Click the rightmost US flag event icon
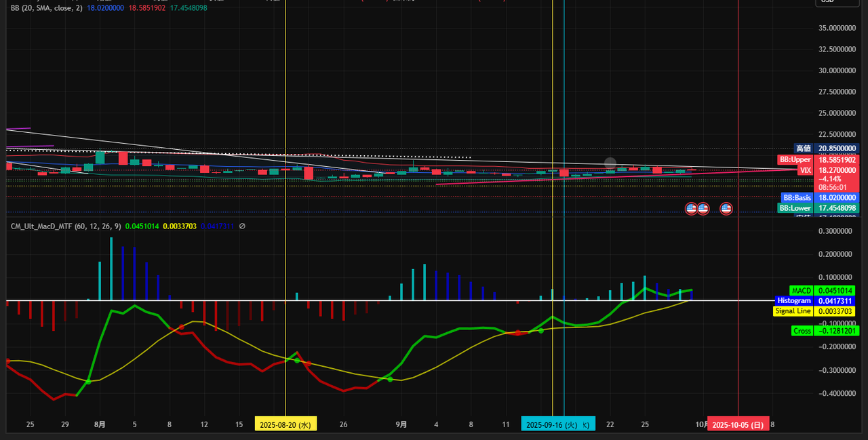The width and height of the screenshot is (868, 440). click(726, 208)
